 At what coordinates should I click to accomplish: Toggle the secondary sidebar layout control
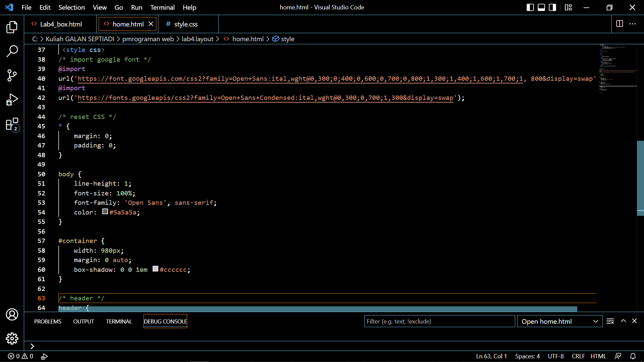(x=552, y=7)
